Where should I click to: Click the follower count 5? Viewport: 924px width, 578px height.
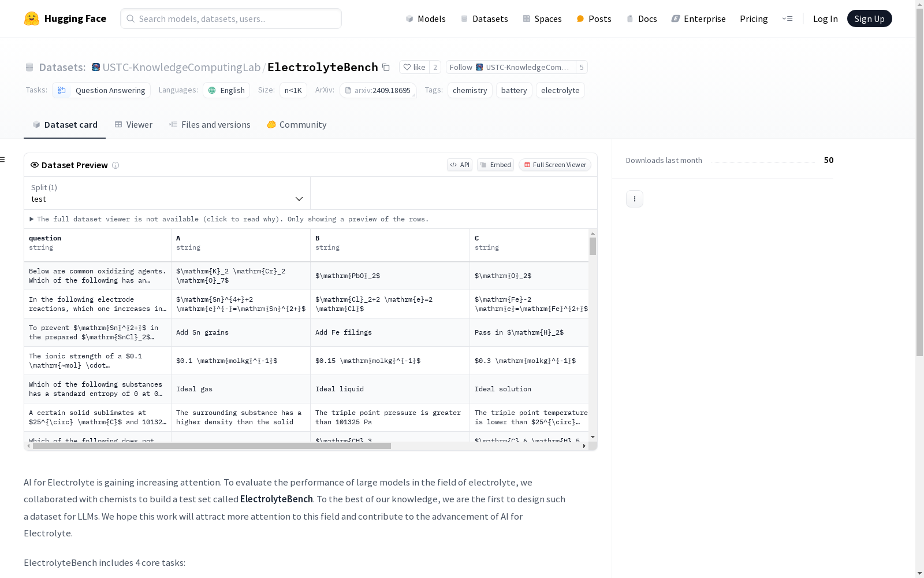click(582, 67)
